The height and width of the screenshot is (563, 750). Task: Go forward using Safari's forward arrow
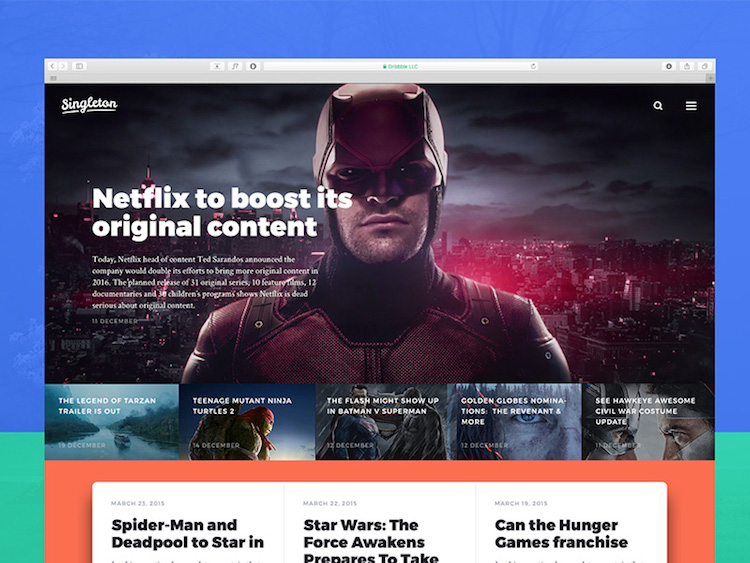click(63, 66)
